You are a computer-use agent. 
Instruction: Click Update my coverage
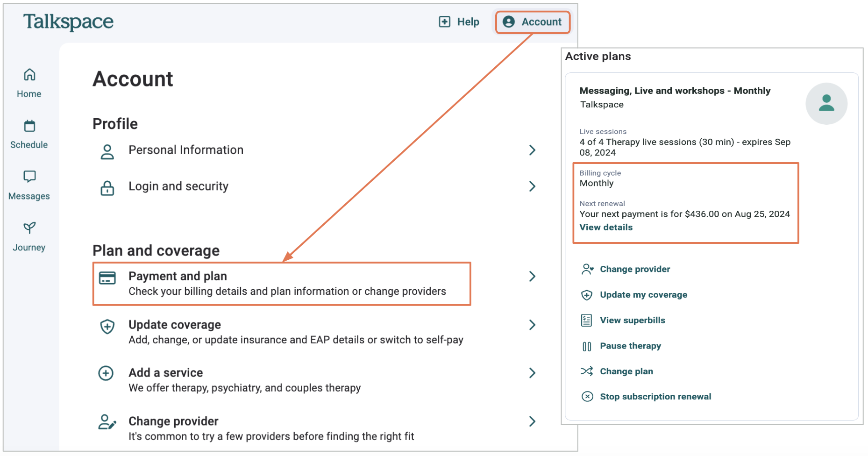tap(643, 294)
